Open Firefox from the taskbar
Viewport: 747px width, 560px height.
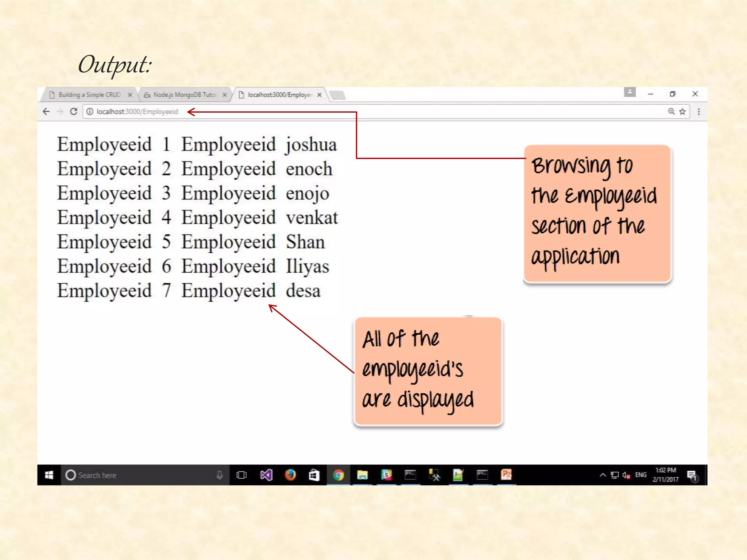pos(290,475)
